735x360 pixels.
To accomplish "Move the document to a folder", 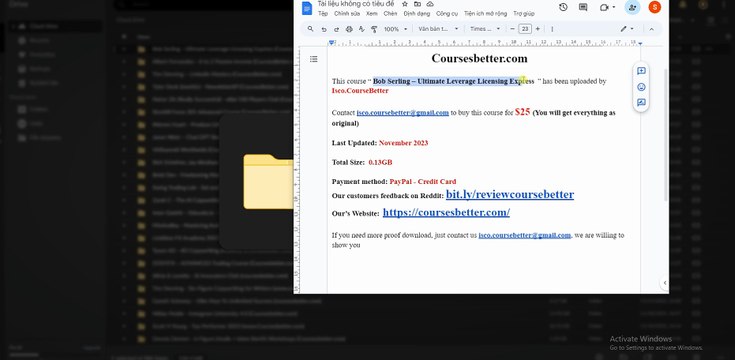I will point(417,4).
